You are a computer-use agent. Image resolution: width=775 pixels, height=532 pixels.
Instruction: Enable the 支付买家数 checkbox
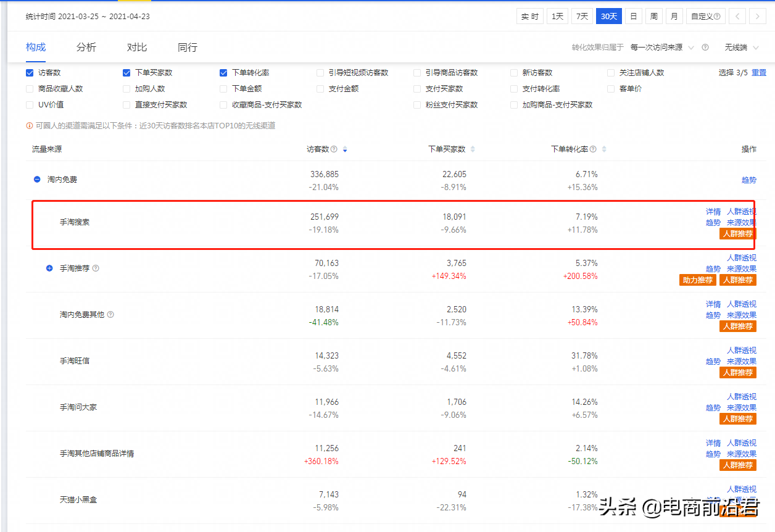[417, 89]
